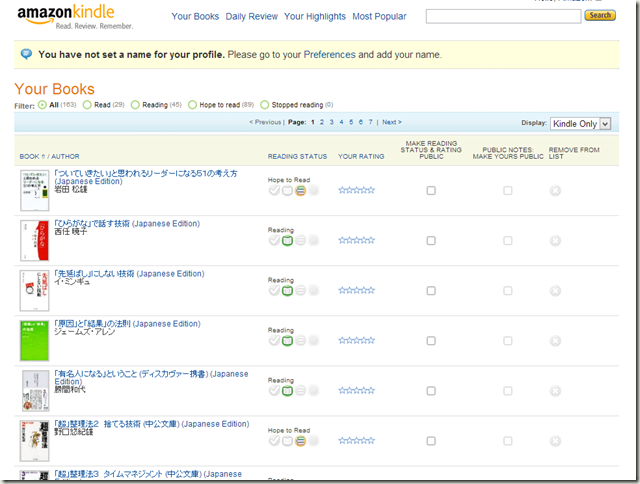Mark 「ひらがな」で話す技術 as Read with checkmark icon
Screen dimensions: 640x484
click(274, 240)
